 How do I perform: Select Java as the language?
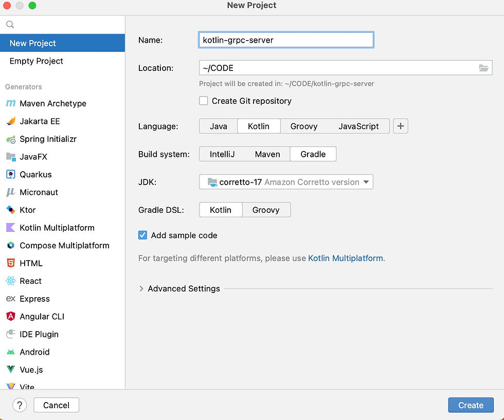[219, 126]
